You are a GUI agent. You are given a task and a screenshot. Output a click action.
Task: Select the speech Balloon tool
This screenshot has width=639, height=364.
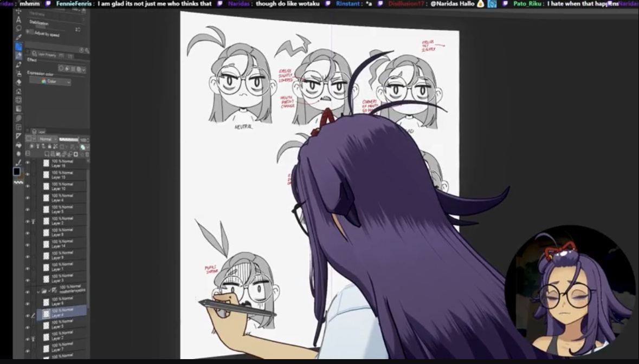(x=19, y=118)
